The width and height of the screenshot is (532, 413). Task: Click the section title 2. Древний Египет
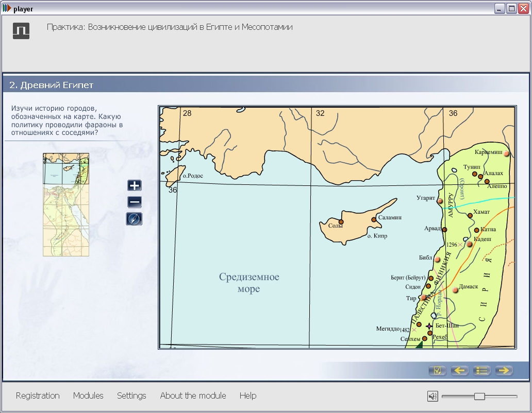pyautogui.click(x=51, y=85)
